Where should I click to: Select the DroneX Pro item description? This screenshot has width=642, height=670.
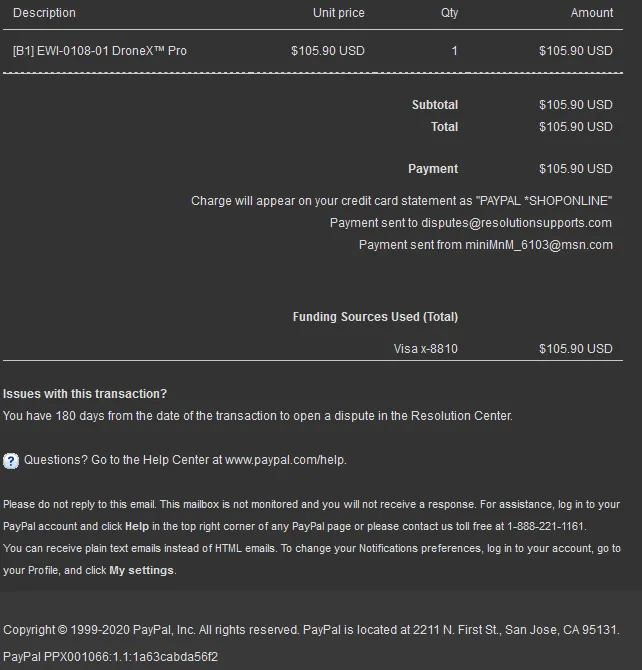100,51
